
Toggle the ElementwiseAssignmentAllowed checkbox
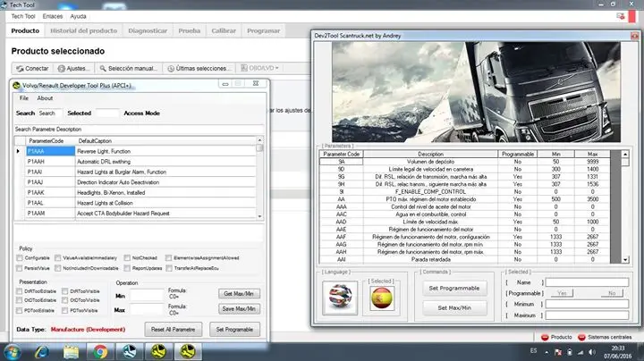168,258
